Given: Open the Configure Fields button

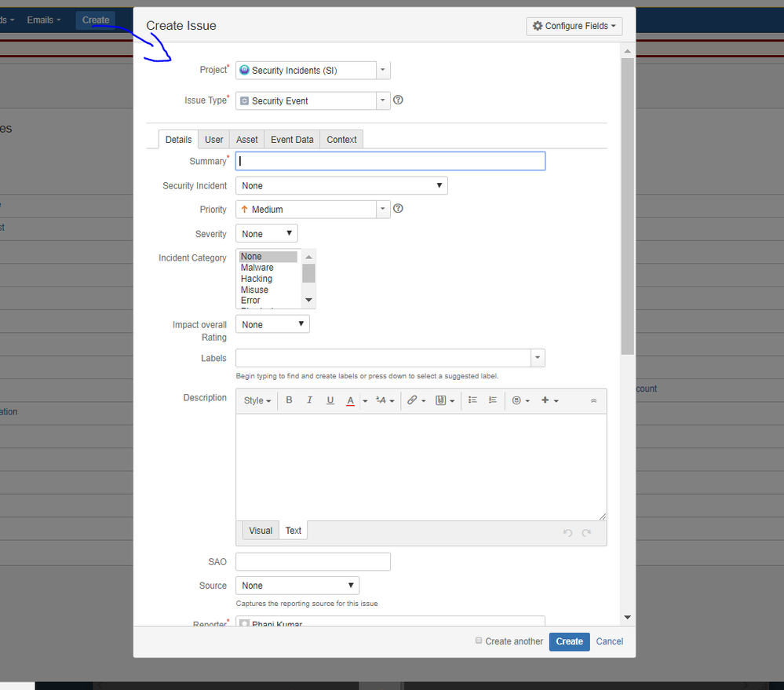Looking at the screenshot, I should pyautogui.click(x=574, y=26).
